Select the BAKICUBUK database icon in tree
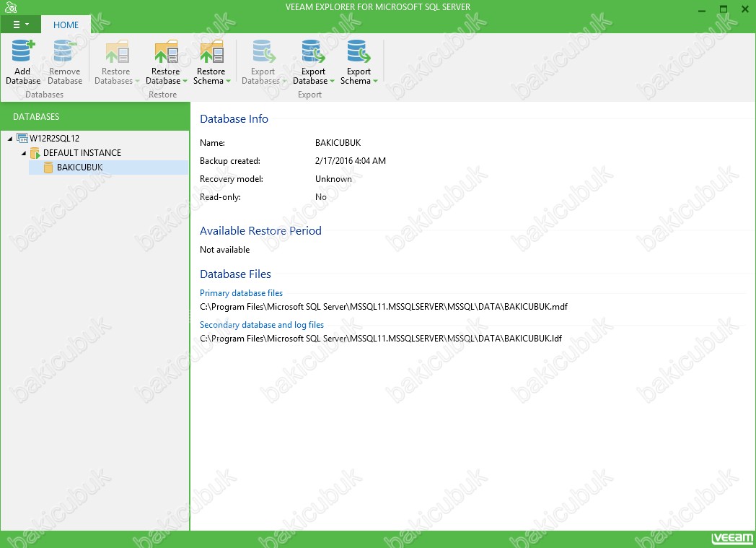756x548 pixels. pyautogui.click(x=48, y=168)
